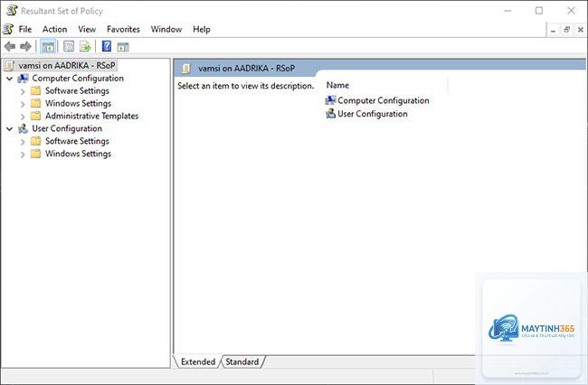
Task: Select Administrative Templates label in the tree
Action: (92, 116)
